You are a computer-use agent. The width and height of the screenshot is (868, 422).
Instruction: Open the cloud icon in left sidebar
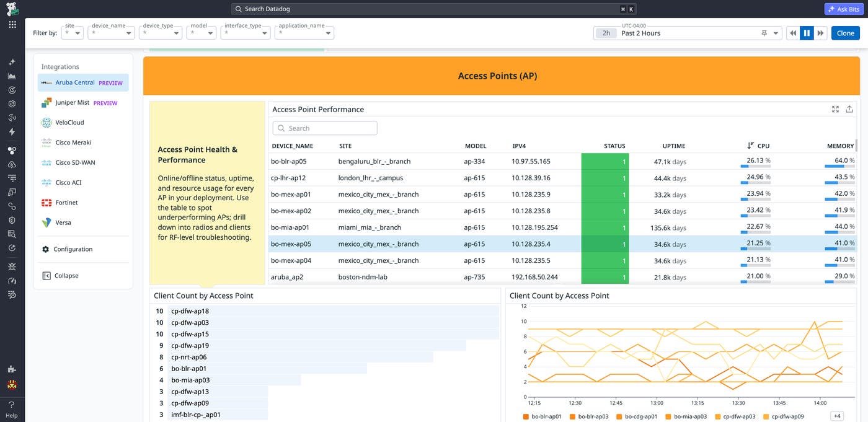coord(12,164)
